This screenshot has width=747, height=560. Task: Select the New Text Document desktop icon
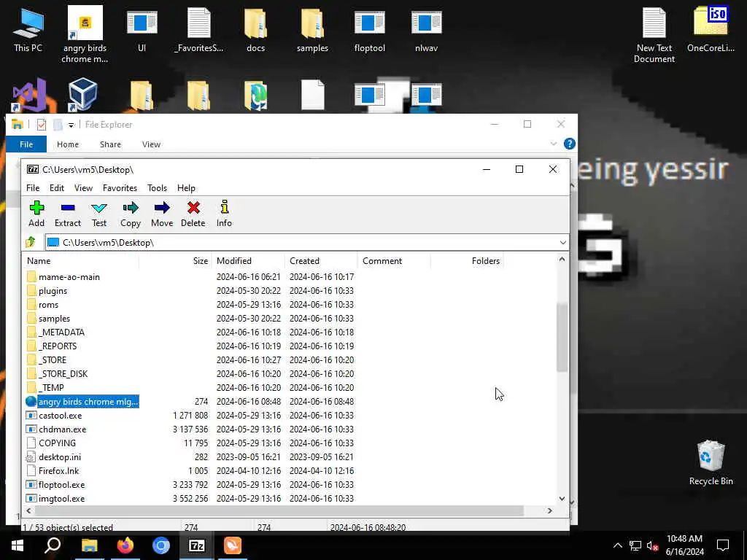(x=654, y=35)
